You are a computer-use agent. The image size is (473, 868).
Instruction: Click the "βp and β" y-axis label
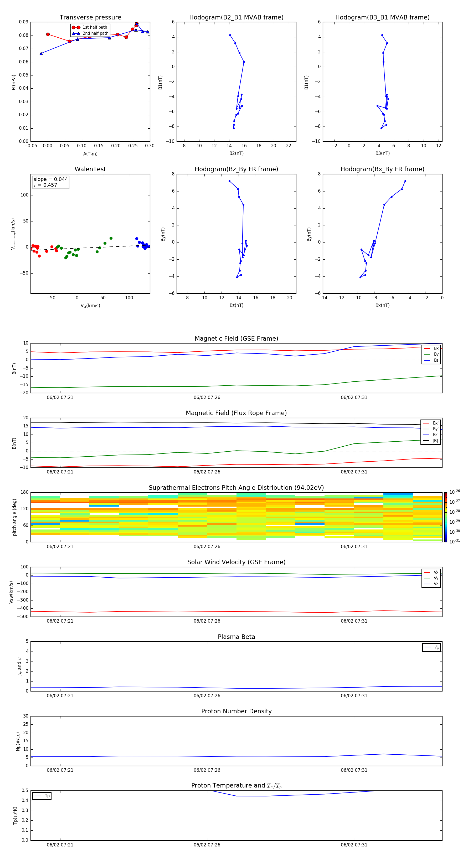[19, 667]
